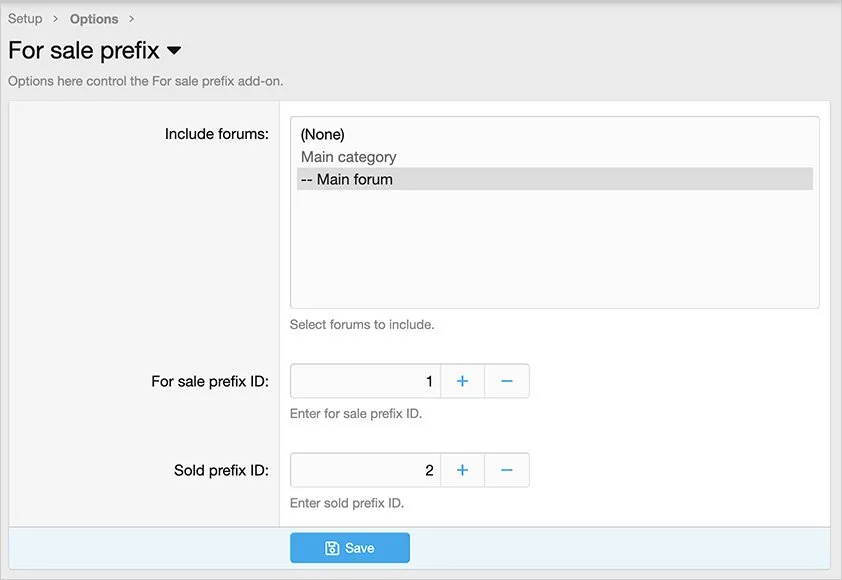Click the 'Include forums:' label
This screenshot has width=842, height=580.
216,134
